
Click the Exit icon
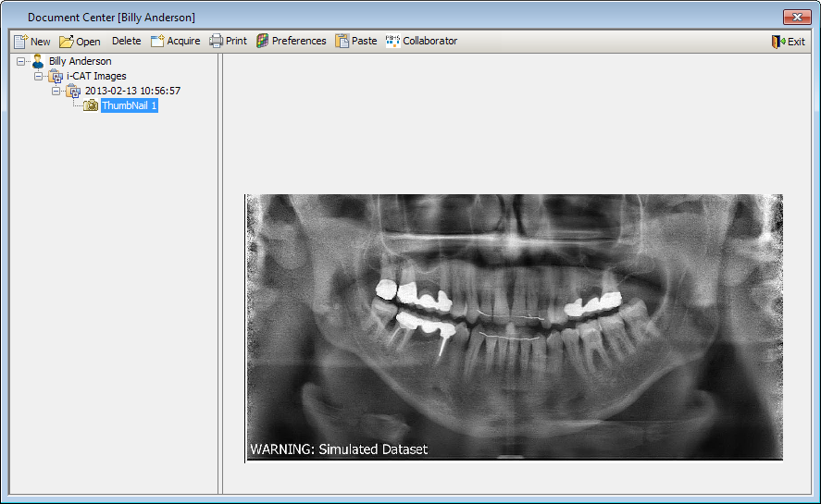click(x=777, y=41)
